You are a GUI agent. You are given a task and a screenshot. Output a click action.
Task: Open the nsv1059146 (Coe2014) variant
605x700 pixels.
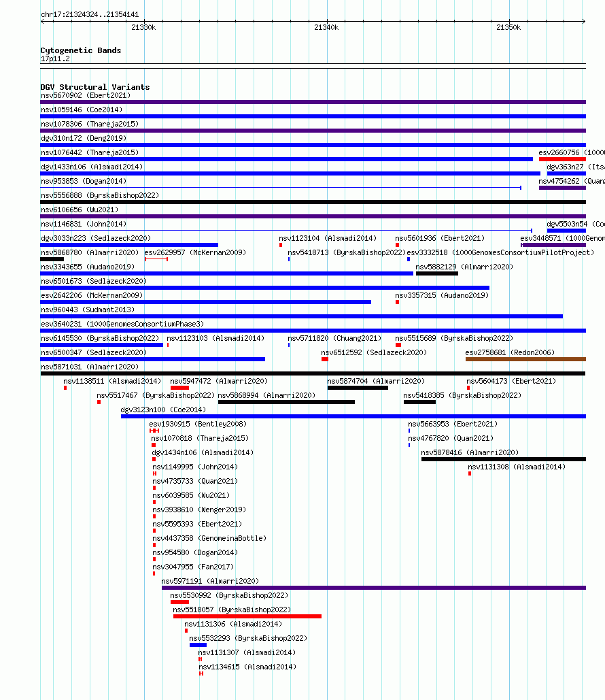[x=82, y=110]
